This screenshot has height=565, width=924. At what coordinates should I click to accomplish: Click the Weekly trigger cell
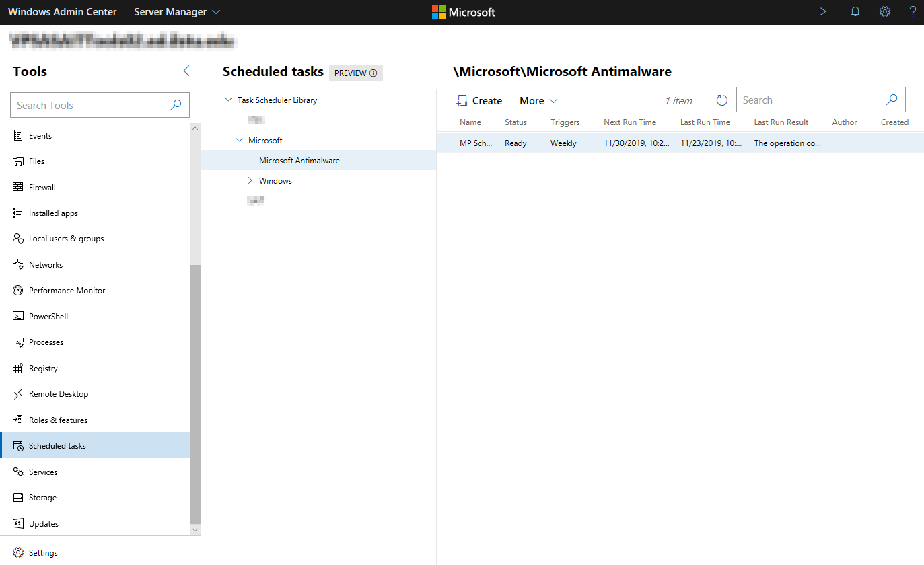click(563, 143)
